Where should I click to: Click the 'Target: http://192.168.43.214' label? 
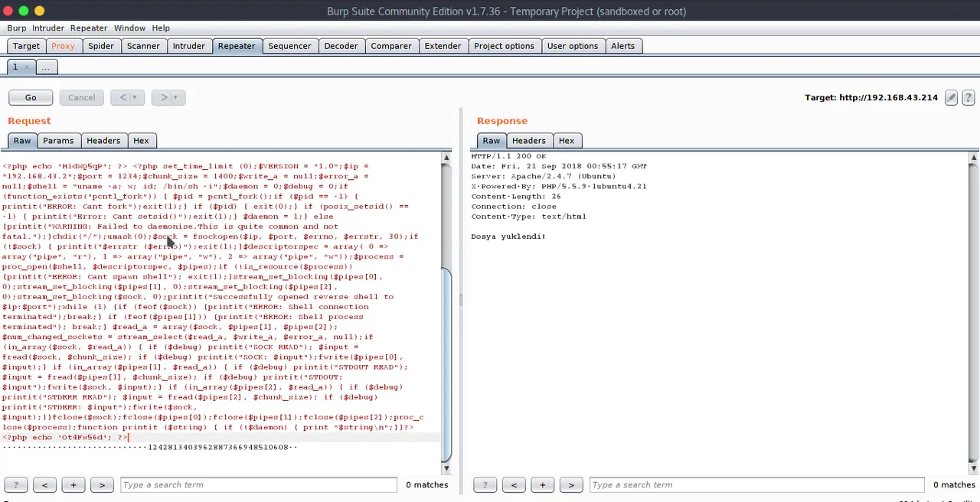click(871, 98)
